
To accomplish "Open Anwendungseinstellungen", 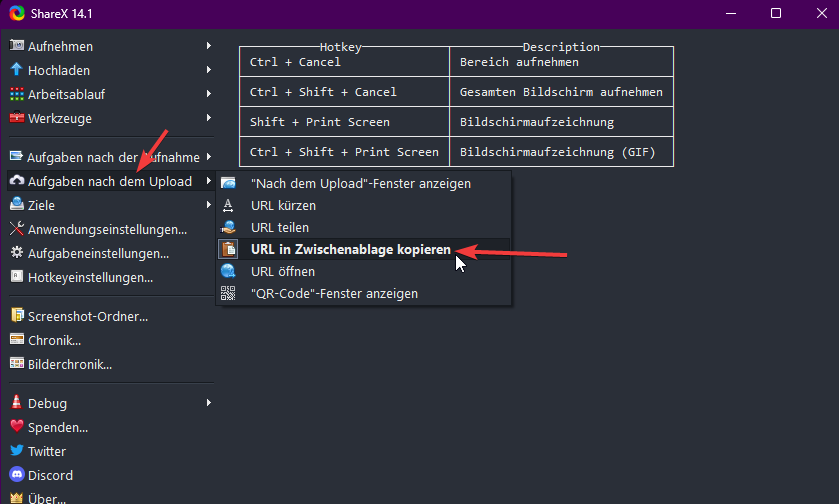I will [x=107, y=229].
